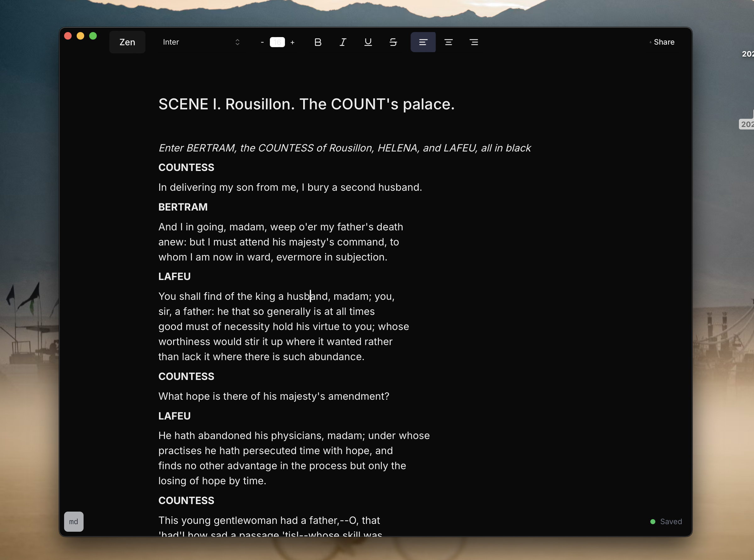Toggle the md markdown button
Screen dimensions: 754x560
[x=74, y=521]
